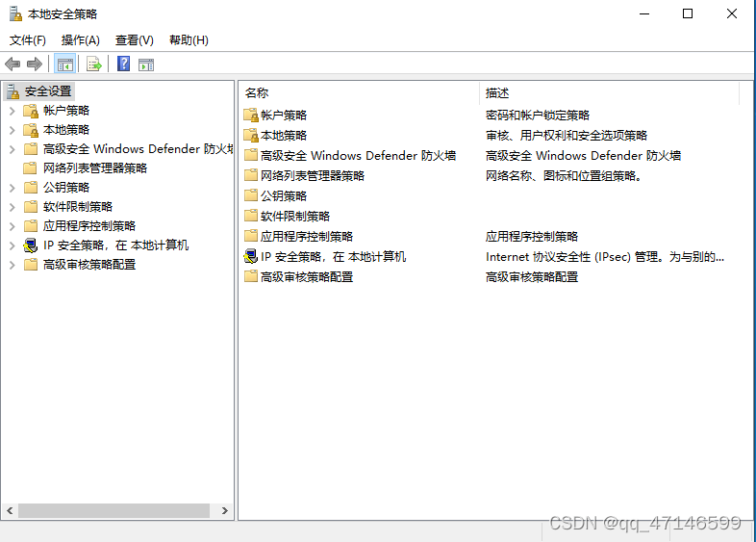Click 帐户策略 folder icon in right list

point(251,115)
